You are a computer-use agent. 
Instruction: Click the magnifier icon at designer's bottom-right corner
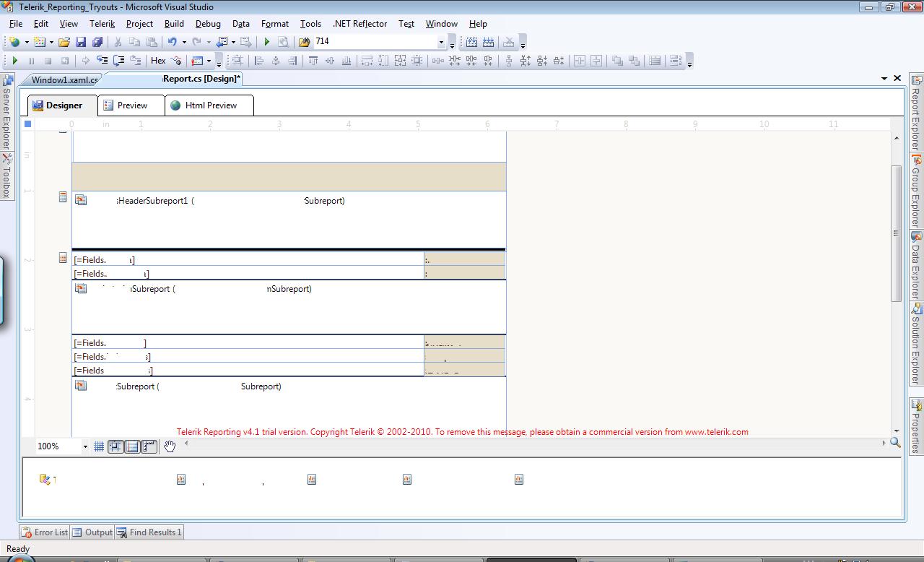895,442
